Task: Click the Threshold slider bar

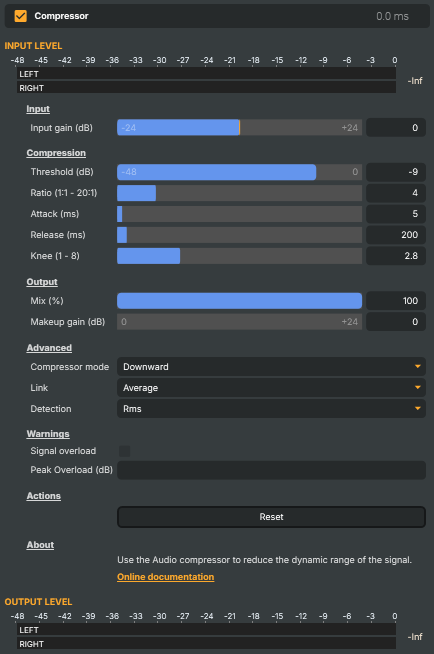Action: (239, 172)
